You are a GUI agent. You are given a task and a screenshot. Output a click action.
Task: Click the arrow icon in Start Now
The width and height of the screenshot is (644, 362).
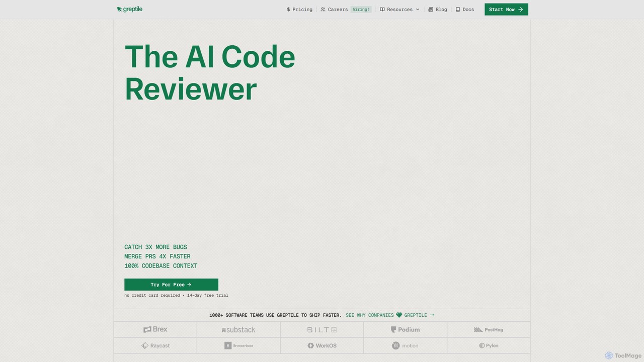(x=521, y=10)
